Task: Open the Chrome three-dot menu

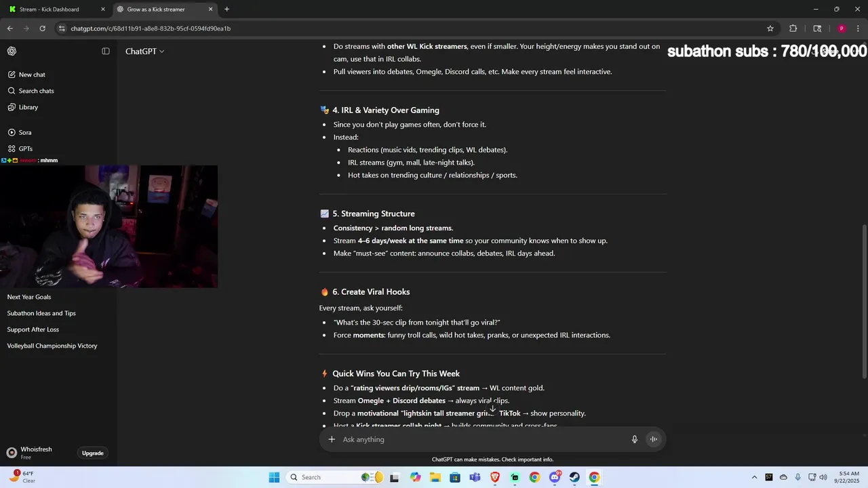Action: coord(858,28)
